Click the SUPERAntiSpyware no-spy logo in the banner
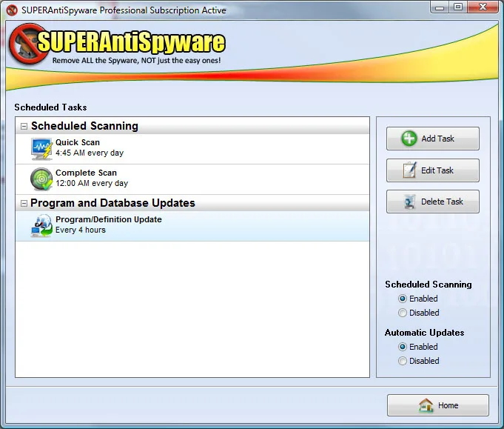This screenshot has width=504, height=429. click(x=29, y=44)
